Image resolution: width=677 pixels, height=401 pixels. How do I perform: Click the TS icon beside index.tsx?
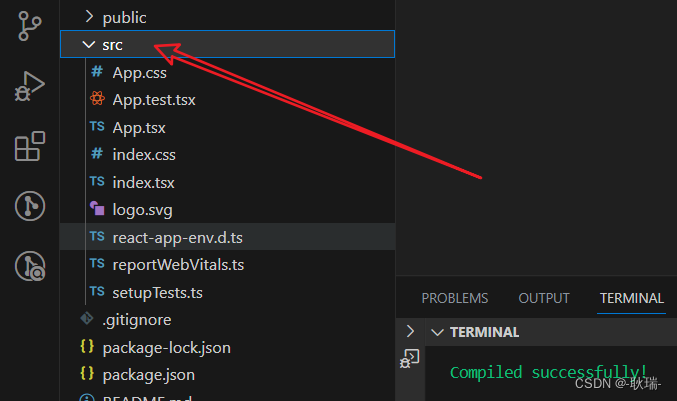pos(97,181)
